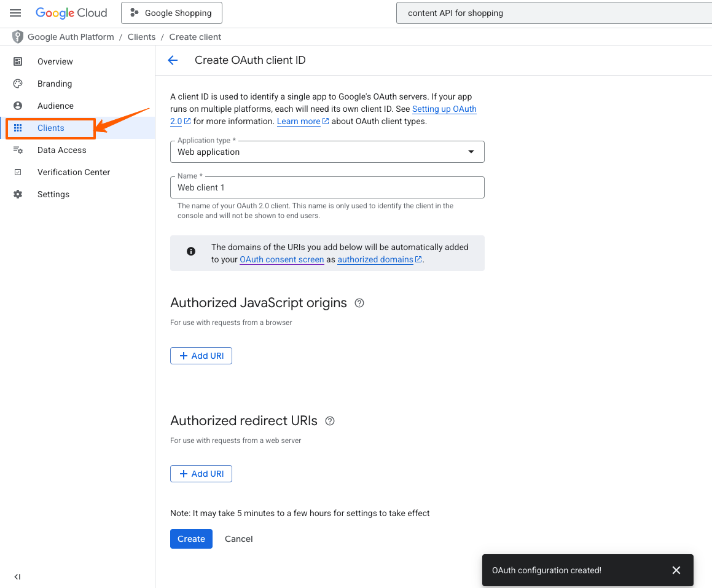Click the Google Auth Platform shield icon

(x=18, y=37)
